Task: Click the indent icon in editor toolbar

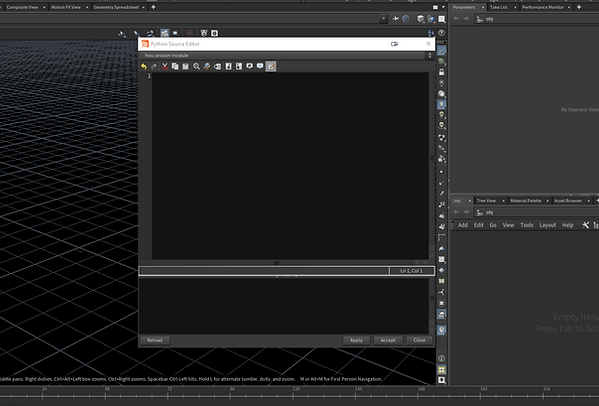Action: 228,66
